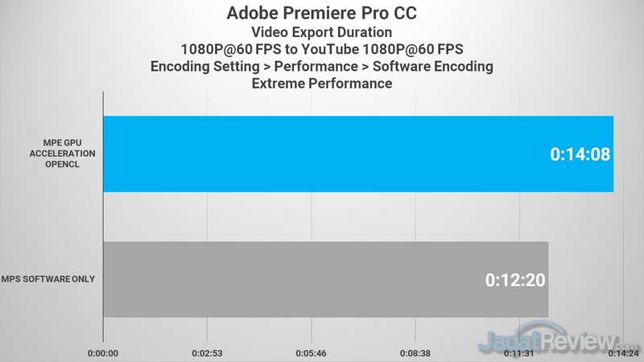This screenshot has width=644, height=362.
Task: Click the gray MPS Software Only bar
Action: (322, 279)
